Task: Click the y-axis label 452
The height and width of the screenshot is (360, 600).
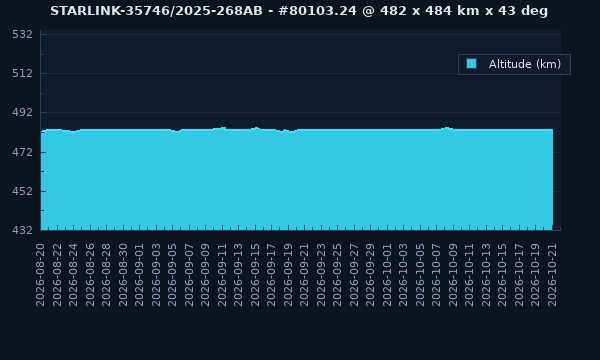Action: (22, 191)
